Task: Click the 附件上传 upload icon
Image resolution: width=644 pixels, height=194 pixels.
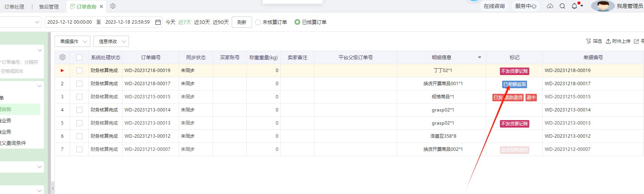Action: [x=608, y=41]
